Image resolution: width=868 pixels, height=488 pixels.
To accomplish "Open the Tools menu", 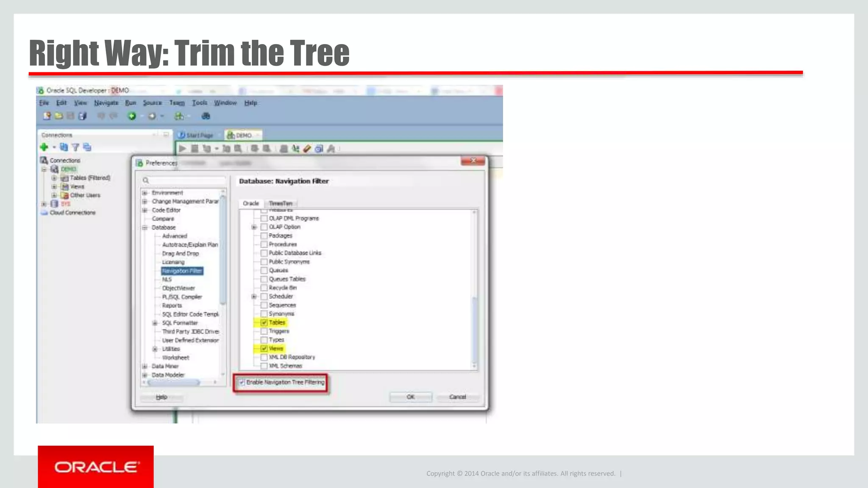I will 200,103.
